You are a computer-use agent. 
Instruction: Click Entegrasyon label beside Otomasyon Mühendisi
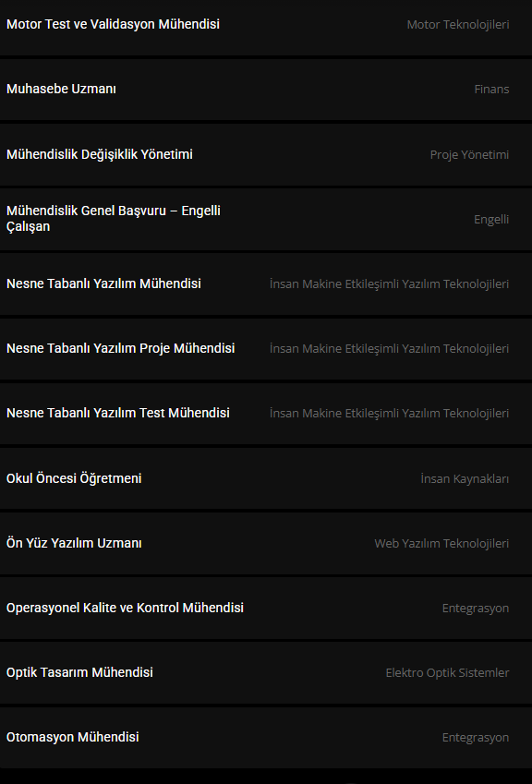(x=476, y=738)
